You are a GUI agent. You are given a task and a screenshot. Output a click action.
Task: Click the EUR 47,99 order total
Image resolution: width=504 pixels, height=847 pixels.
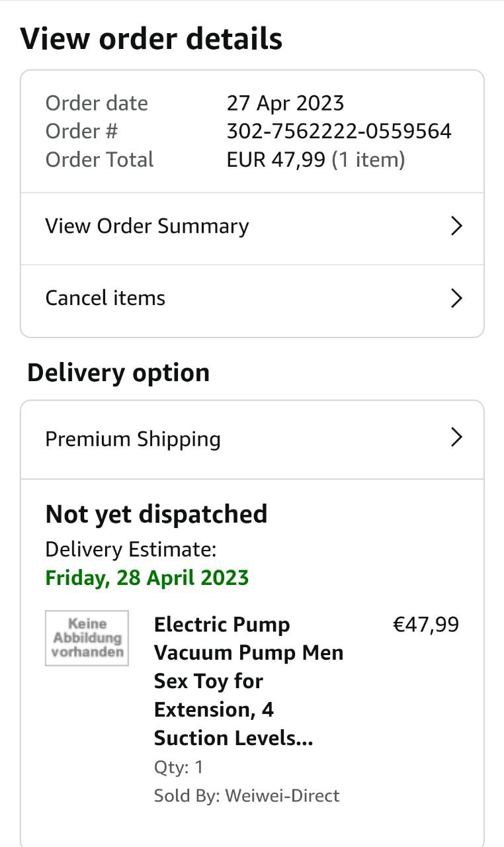click(276, 159)
